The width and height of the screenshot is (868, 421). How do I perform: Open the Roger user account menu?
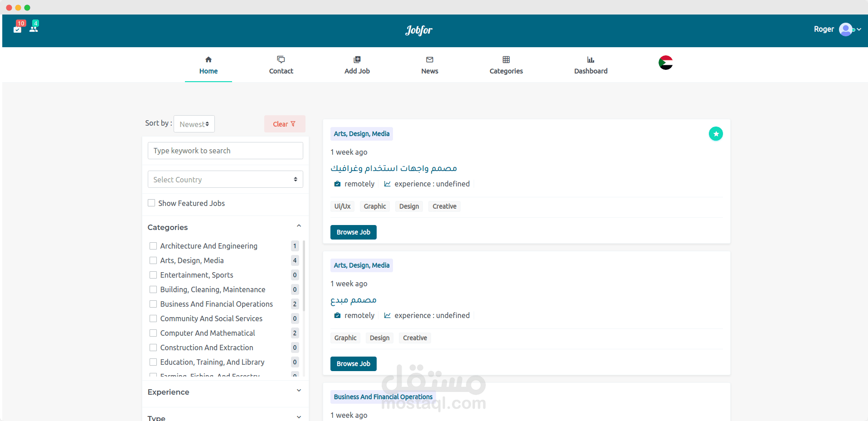point(837,29)
